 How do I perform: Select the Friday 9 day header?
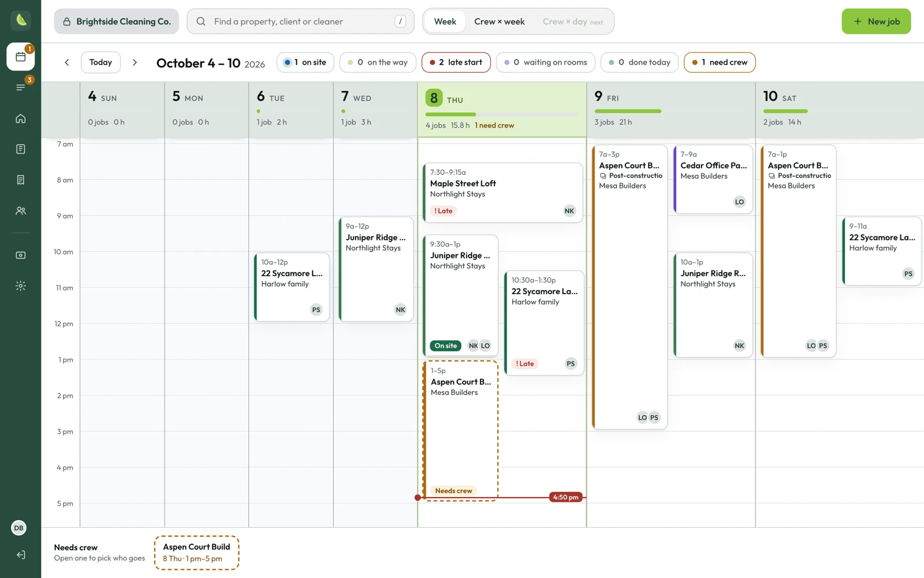671,110
